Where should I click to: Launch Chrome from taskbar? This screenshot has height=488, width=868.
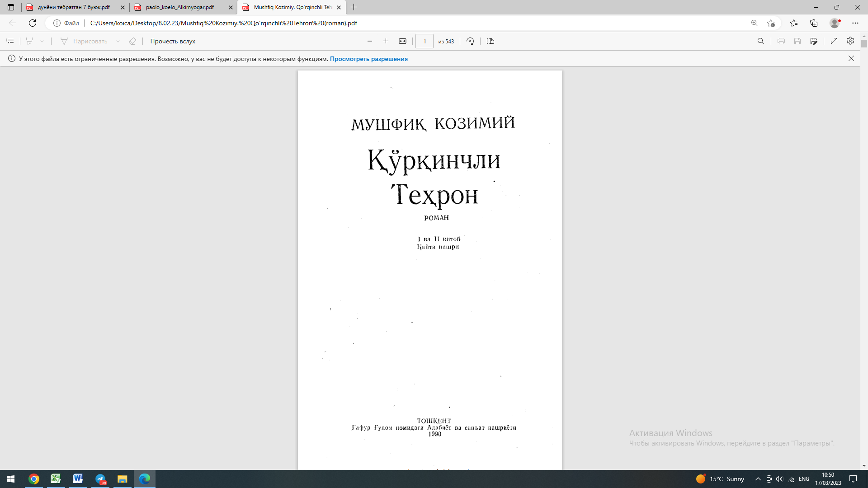coord(34,479)
